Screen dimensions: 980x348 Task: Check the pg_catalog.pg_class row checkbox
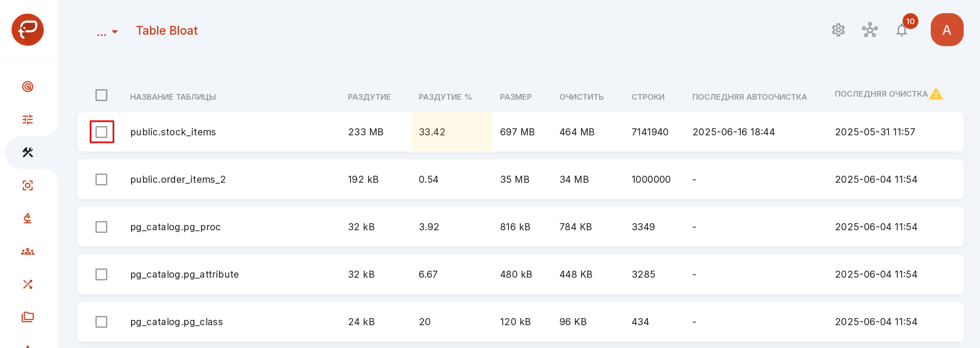pos(101,322)
